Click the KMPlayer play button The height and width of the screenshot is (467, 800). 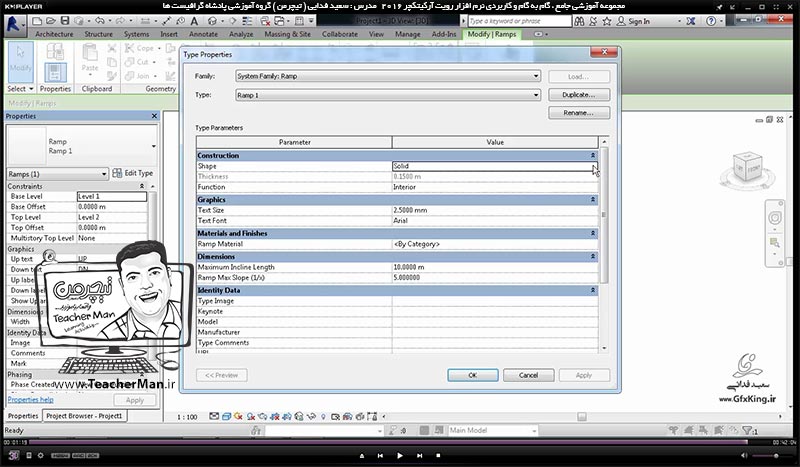point(399,455)
